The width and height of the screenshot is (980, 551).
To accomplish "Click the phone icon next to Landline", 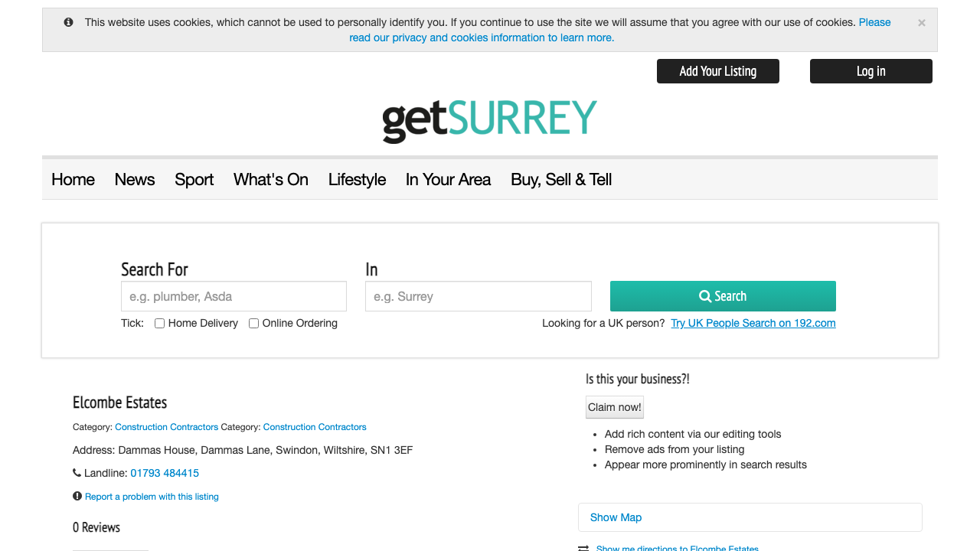I will [x=77, y=473].
